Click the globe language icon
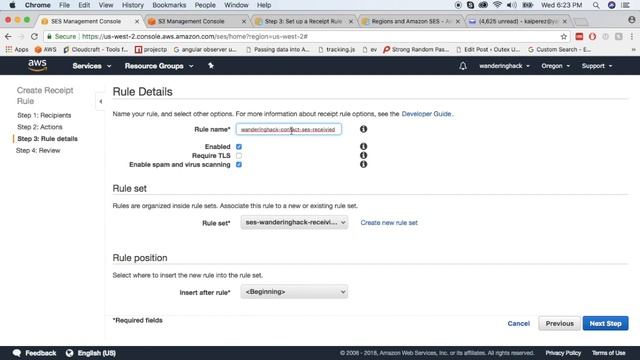The height and width of the screenshot is (360, 640). [x=69, y=353]
